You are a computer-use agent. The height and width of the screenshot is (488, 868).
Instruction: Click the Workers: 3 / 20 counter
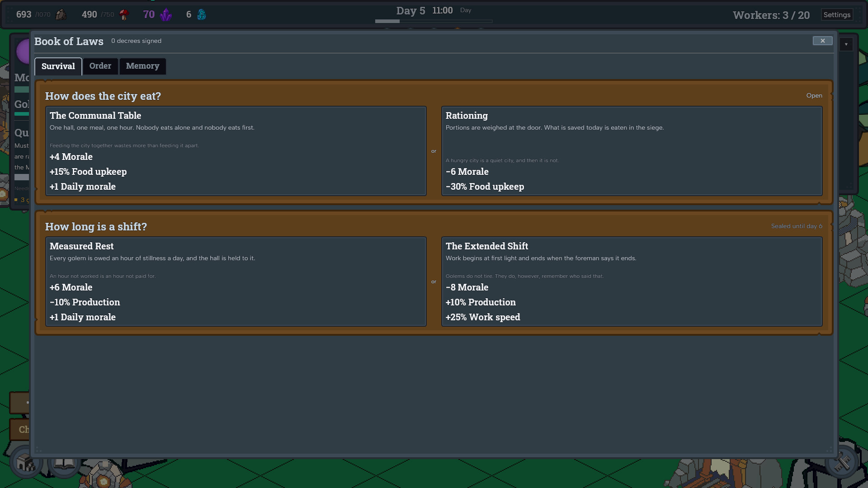(771, 15)
